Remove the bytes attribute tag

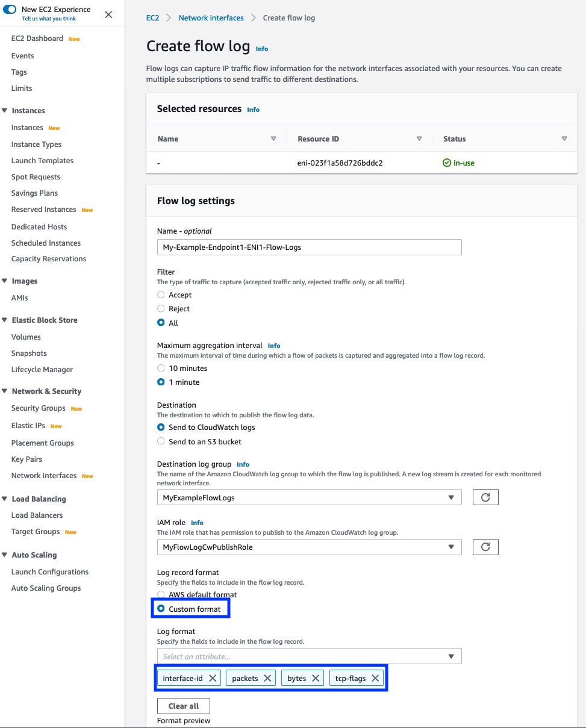(316, 678)
